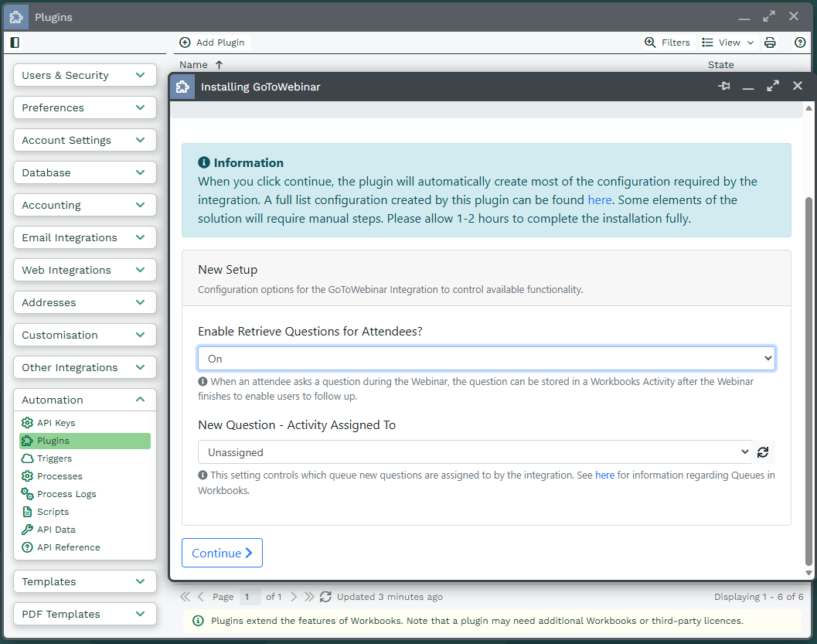Open the help question mark icon
This screenshot has width=817, height=644.
pyautogui.click(x=800, y=43)
